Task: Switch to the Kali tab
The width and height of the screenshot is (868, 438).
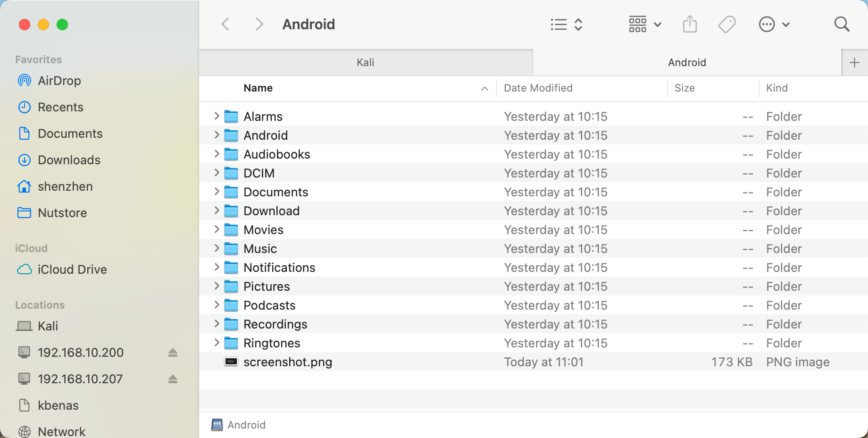Action: click(366, 63)
